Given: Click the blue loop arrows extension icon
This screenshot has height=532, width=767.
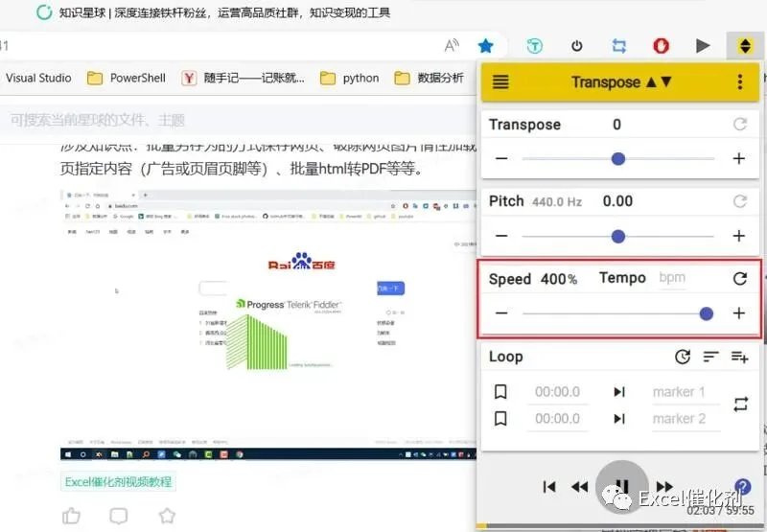Looking at the screenshot, I should (618, 46).
